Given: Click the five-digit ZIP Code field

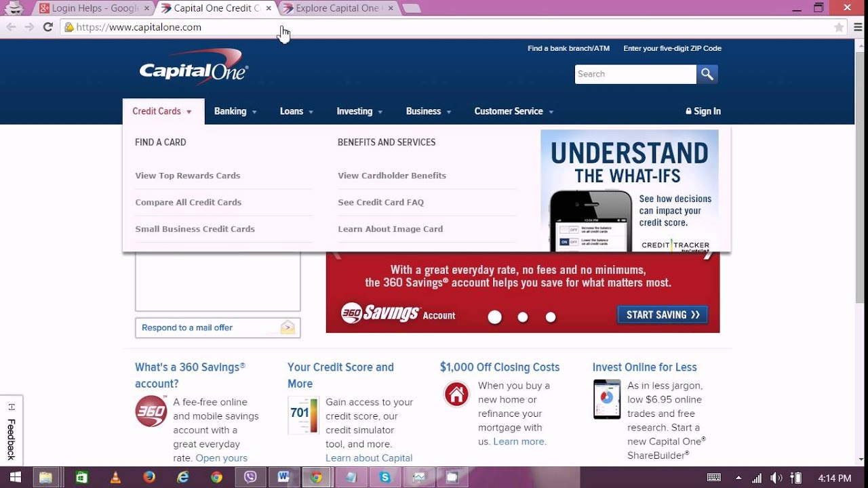Looking at the screenshot, I should click(672, 48).
